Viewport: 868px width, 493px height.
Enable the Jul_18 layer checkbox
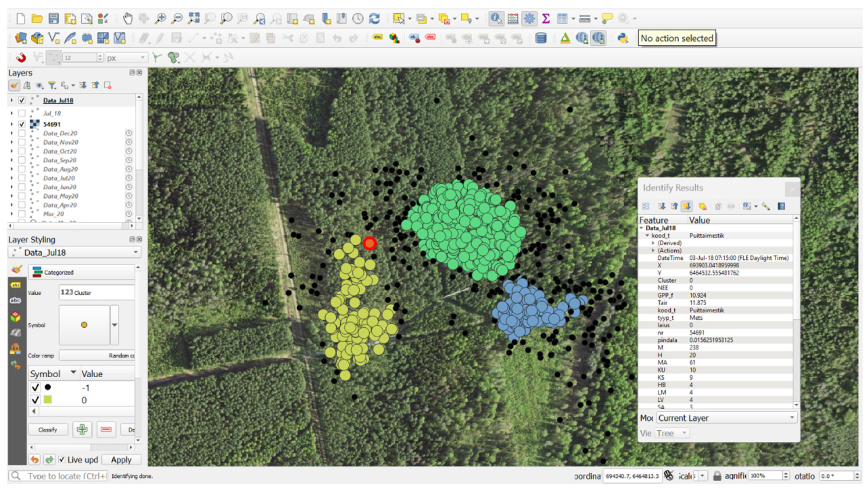(x=22, y=113)
